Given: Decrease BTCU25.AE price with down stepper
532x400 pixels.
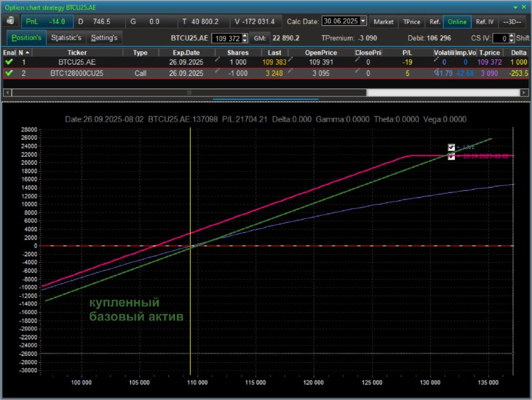Looking at the screenshot, I should [x=245, y=41].
